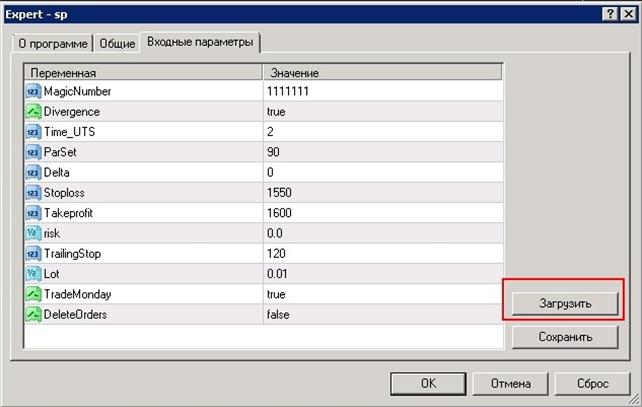Open the Общие tab
The image size is (642, 407).
[x=117, y=44]
